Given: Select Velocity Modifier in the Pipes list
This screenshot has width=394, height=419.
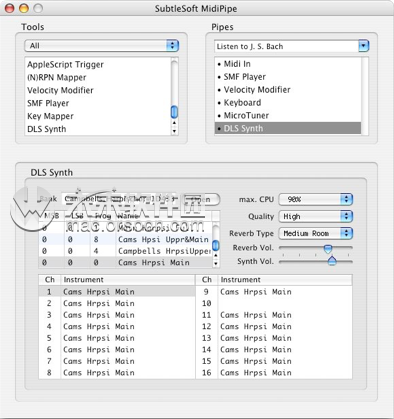Looking at the screenshot, I should 288,90.
